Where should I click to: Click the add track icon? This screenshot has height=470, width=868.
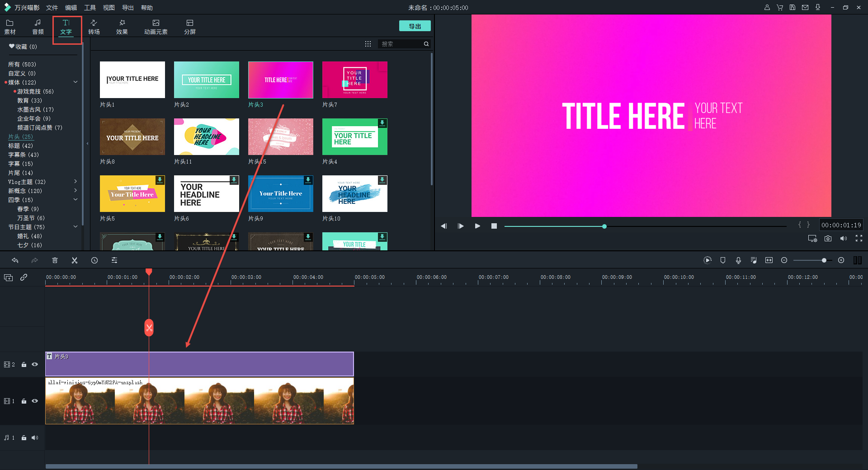(x=9, y=277)
